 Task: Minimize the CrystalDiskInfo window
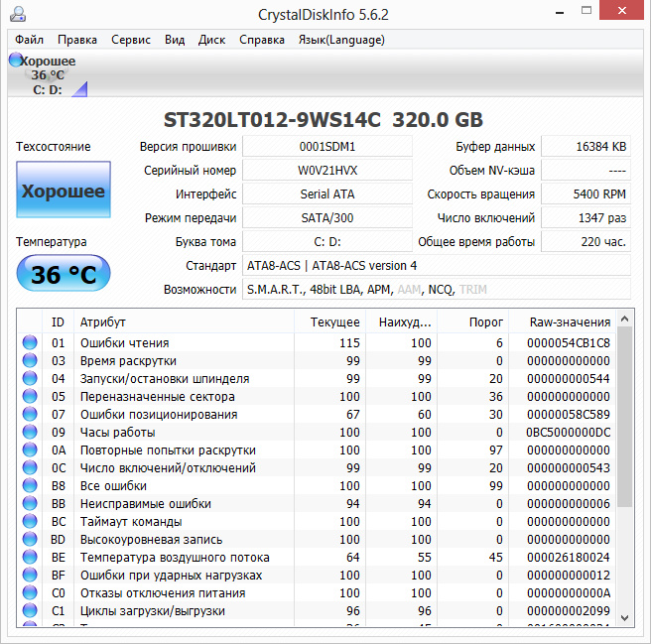(560, 12)
